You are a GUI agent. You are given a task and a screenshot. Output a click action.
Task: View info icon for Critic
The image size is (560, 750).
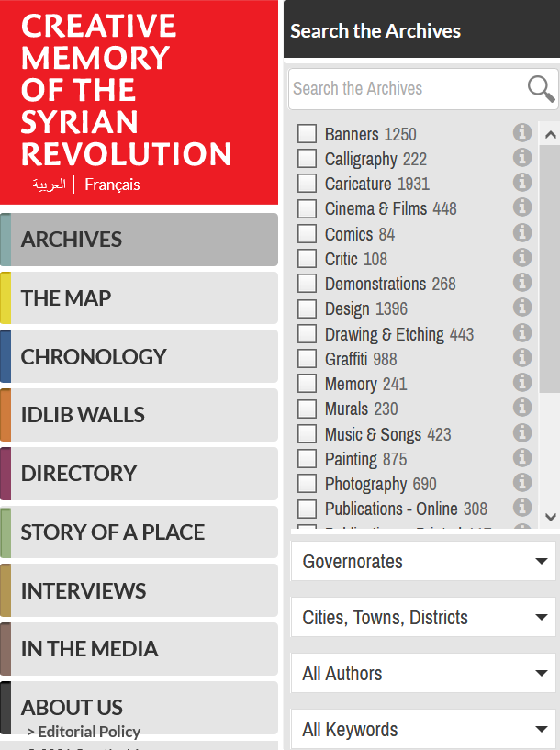click(522, 257)
